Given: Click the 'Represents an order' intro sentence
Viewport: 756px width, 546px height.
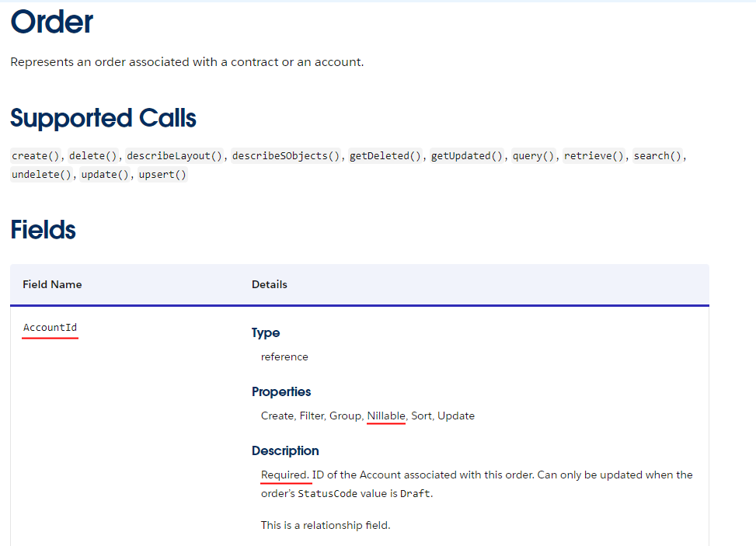Looking at the screenshot, I should (x=187, y=62).
